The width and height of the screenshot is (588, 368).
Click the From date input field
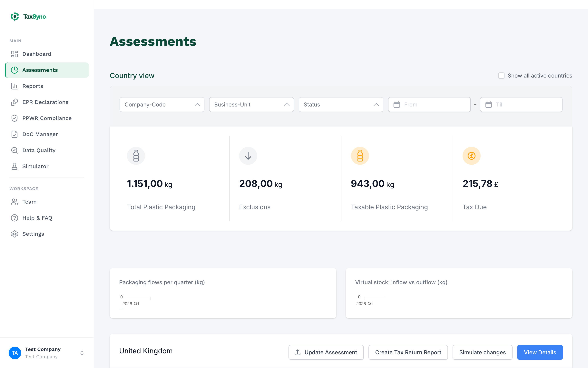(x=429, y=105)
